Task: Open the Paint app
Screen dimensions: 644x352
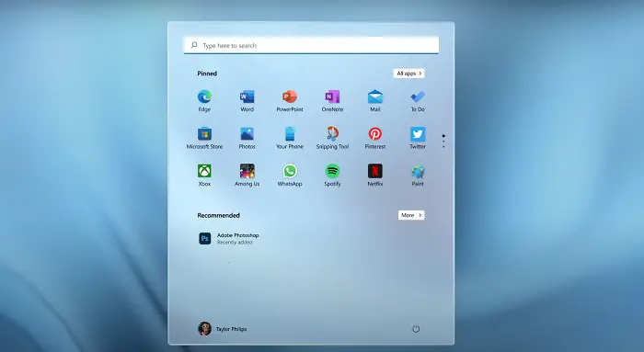Action: (418, 176)
